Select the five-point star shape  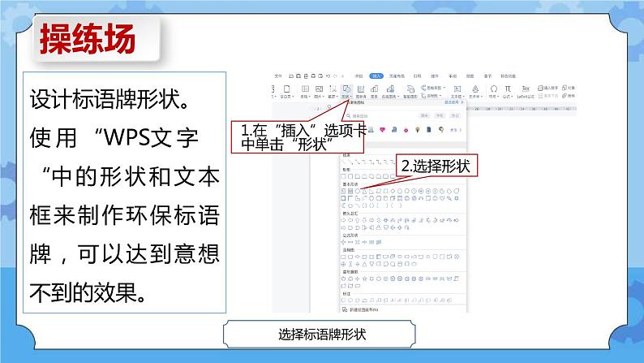pyautogui.click(x=365, y=279)
